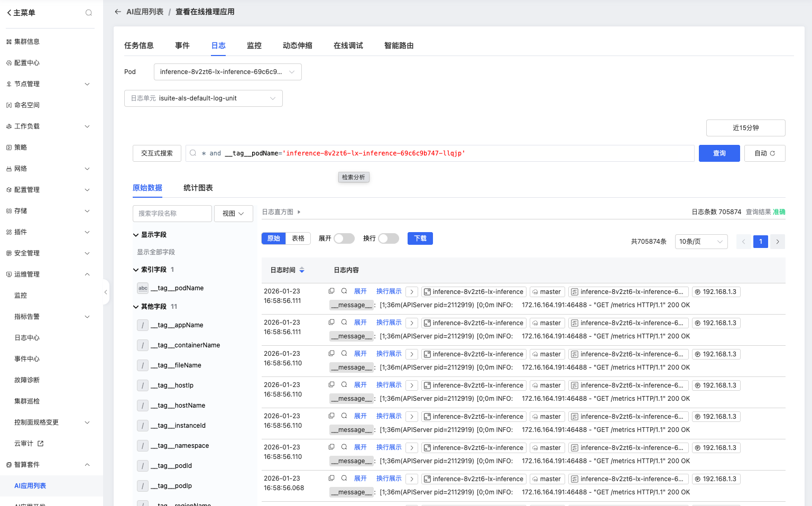The width and height of the screenshot is (812, 506).
Task: Click the 搜索字段名称 input field
Action: (172, 214)
